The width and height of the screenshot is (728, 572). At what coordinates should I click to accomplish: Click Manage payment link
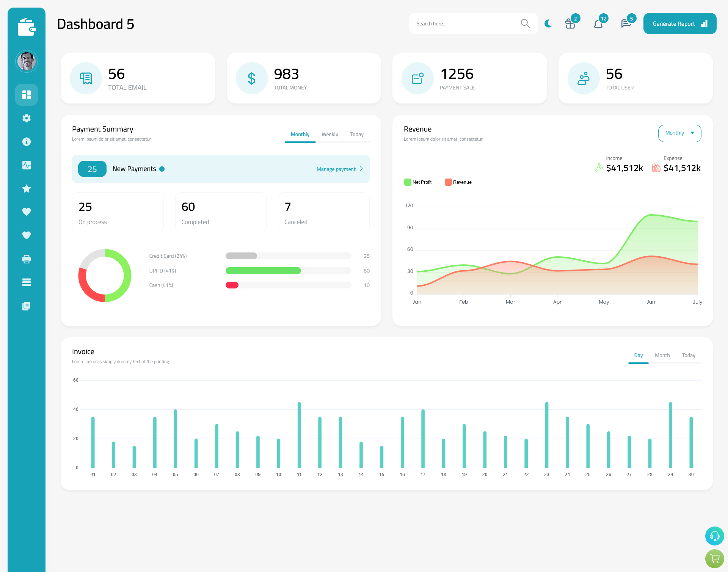338,169
